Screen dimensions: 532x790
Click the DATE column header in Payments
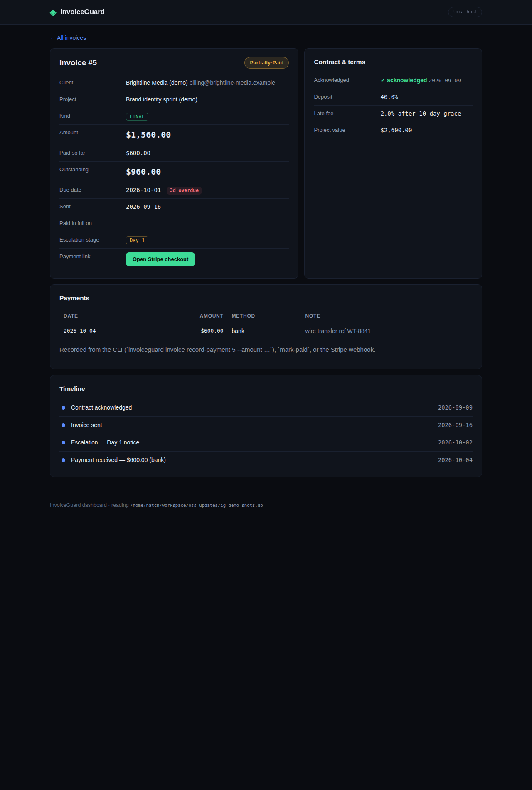[71, 316]
